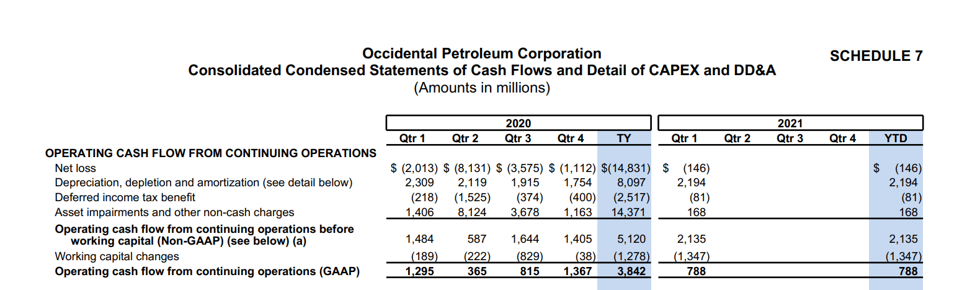Click the deferred tax value '(374)'
Image resolution: width=980 pixels, height=290 pixels.
point(530,197)
